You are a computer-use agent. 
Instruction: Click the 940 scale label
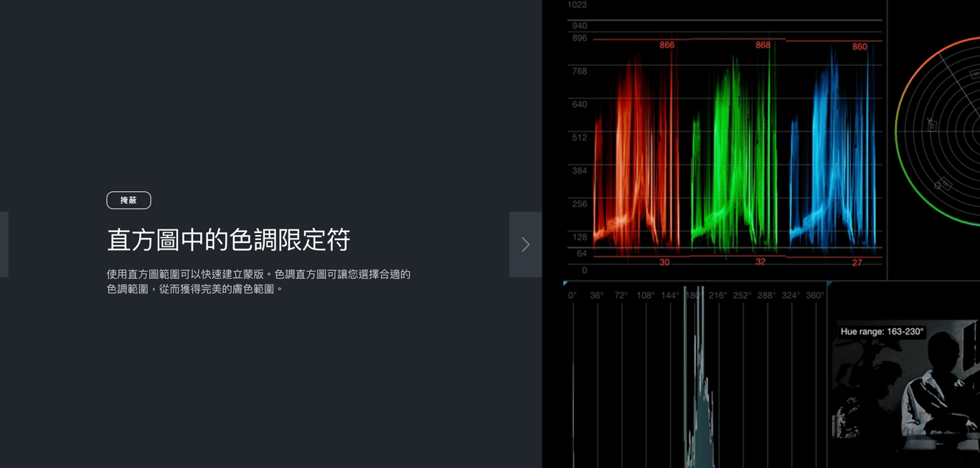(579, 26)
